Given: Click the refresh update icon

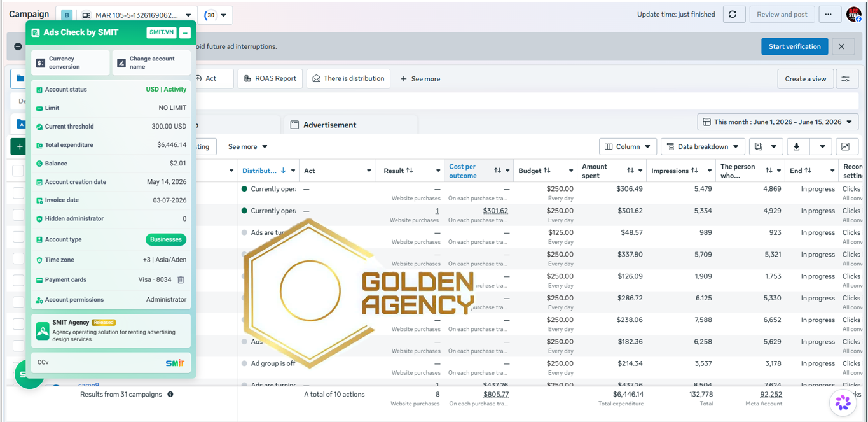Looking at the screenshot, I should (x=733, y=15).
